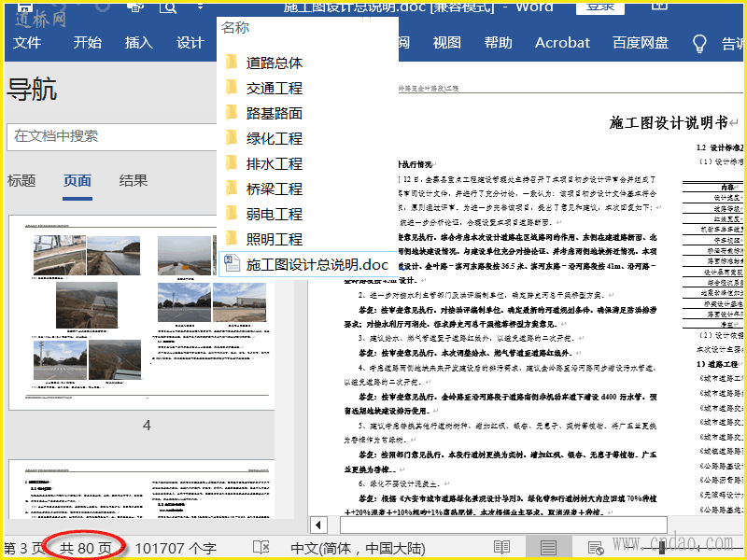Click the horizontal scrollbar left arrow
The width and height of the screenshot is (747, 560).
pos(318,525)
